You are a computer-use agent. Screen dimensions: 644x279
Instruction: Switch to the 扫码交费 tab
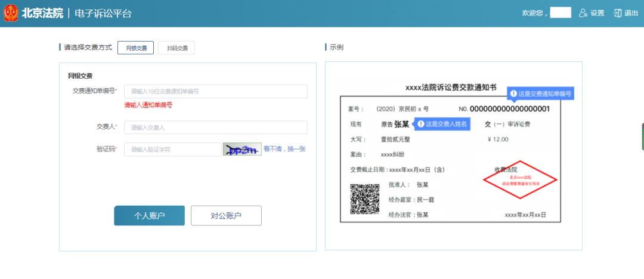[177, 48]
